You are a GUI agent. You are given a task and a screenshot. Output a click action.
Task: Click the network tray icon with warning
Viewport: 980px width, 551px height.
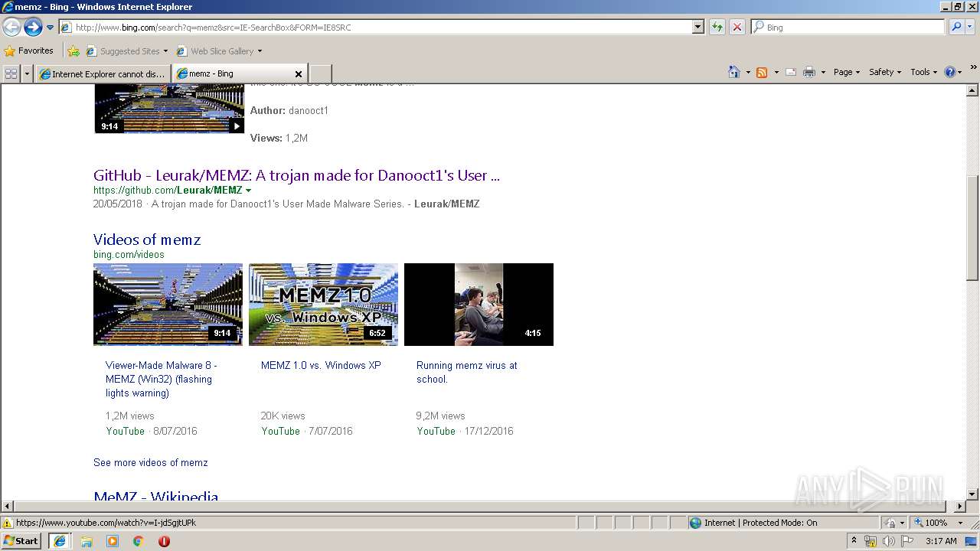click(871, 541)
